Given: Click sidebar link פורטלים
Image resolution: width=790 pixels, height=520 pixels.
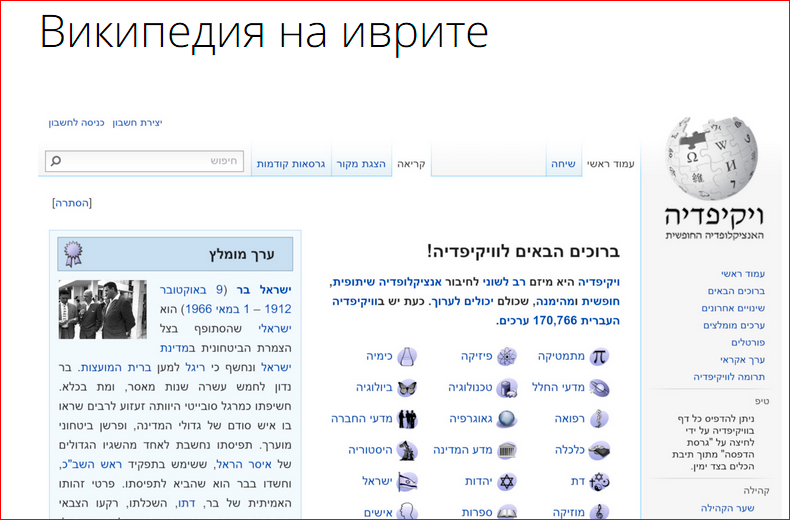Looking at the screenshot, I should click(748, 342).
